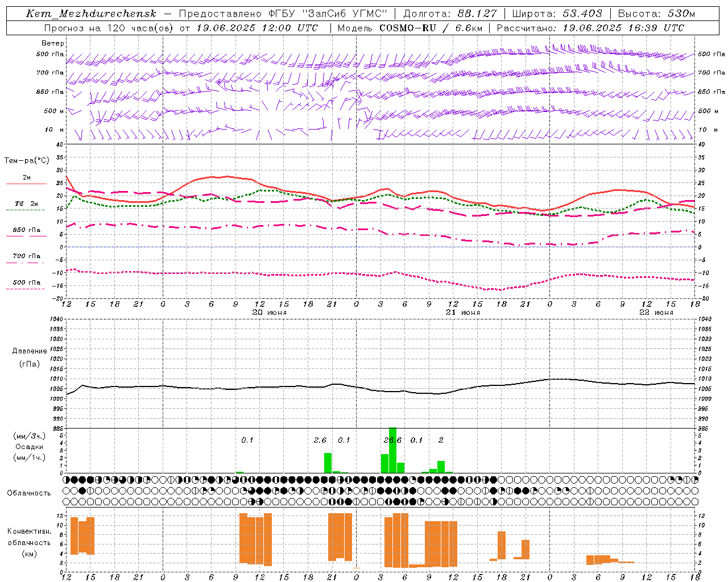Image resolution: width=728 pixels, height=582 pixels.
Task: Click the 21 июня date label
Action: (463, 313)
